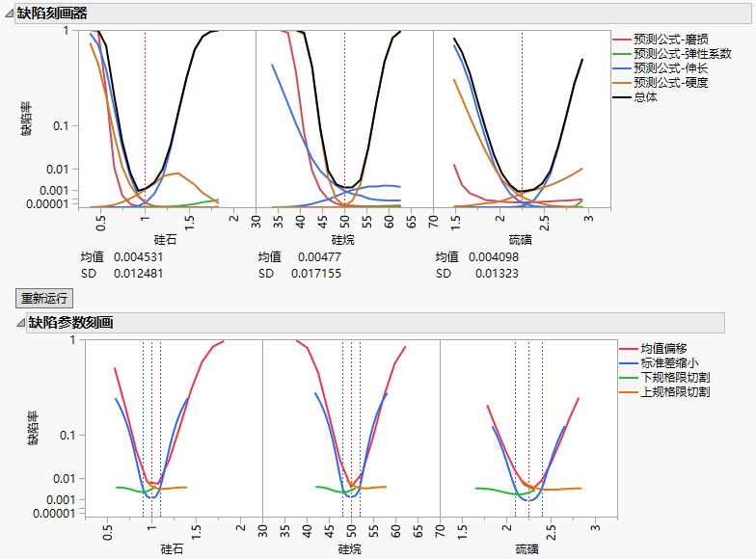Image resolution: width=756 pixels, height=559 pixels.
Task: Collapse the 缺陷参数刻画 section disclosure triangle
Action: (9, 323)
